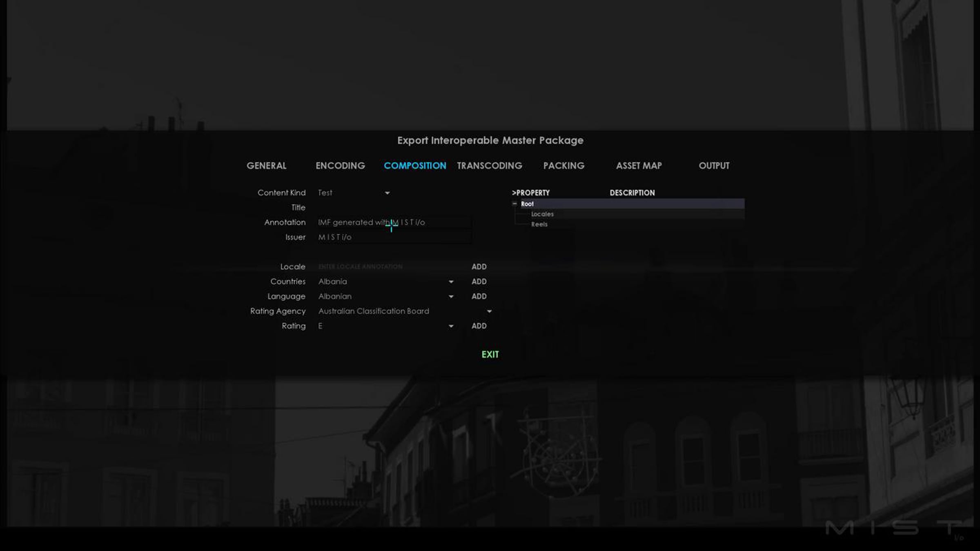Open the Language dropdown arrow
Screen dimensions: 980x551
451,297
